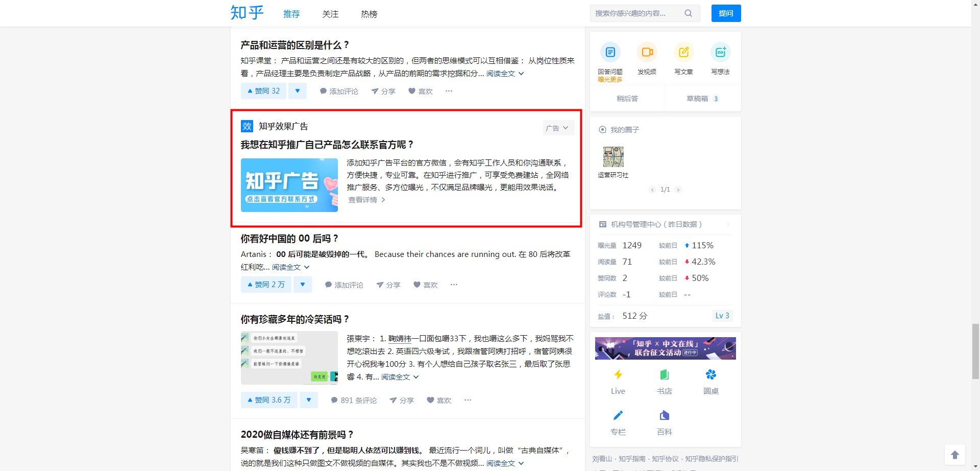
Task: Open the 冷笑话 answer thumbnail image
Action: (x=289, y=358)
